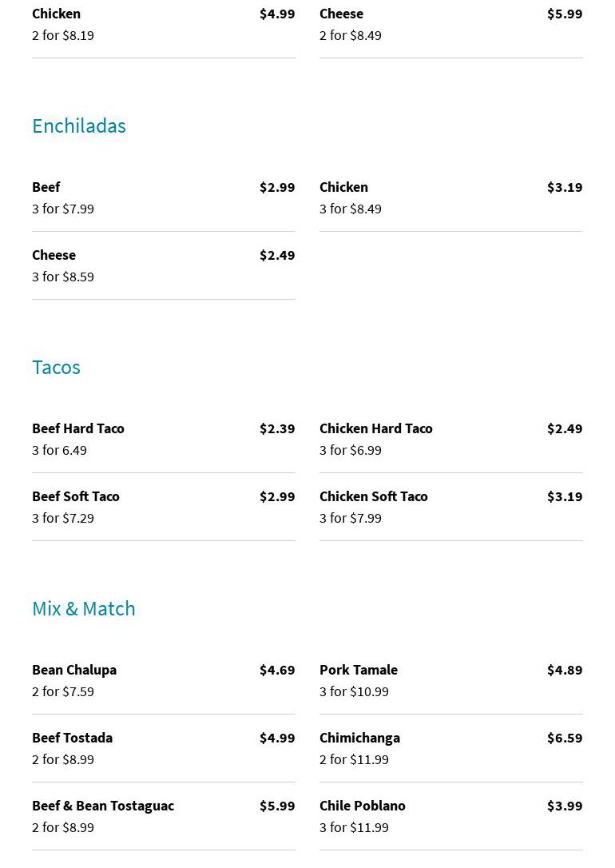Click the 3 for $8.59 cheese deal
Image resolution: width=615 pixels, height=868 pixels.
point(63,277)
